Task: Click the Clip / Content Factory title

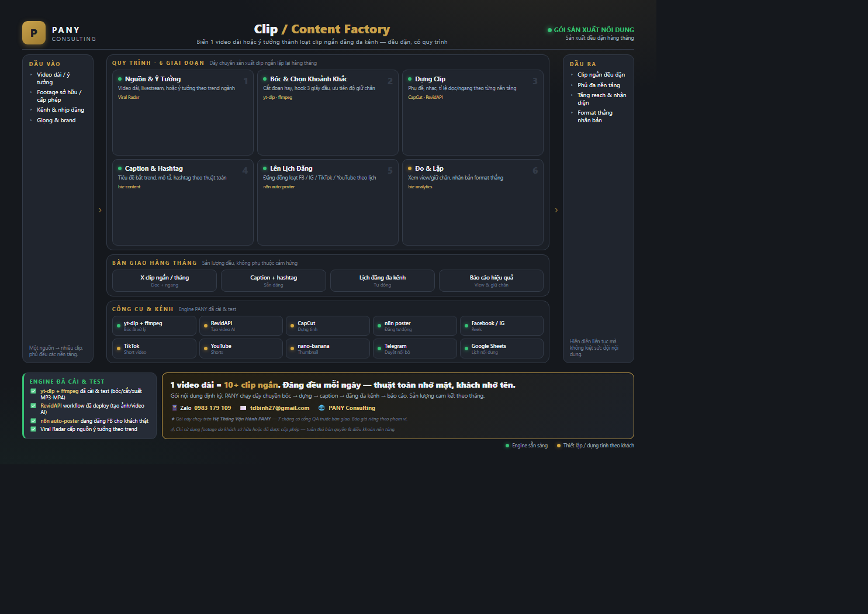Action: [322, 29]
